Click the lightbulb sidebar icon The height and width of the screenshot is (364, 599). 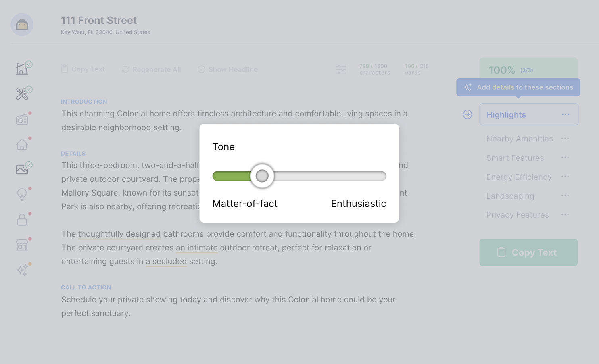[x=22, y=195]
